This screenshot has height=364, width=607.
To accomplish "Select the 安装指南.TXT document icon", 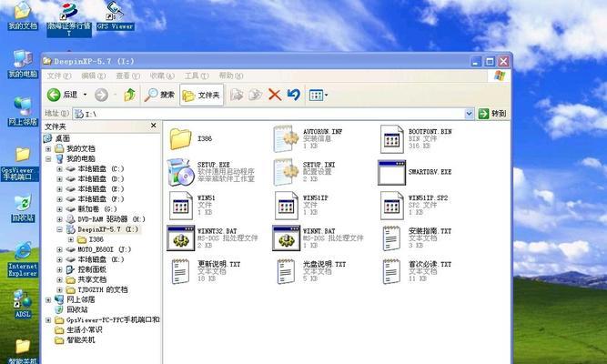I will tap(391, 238).
